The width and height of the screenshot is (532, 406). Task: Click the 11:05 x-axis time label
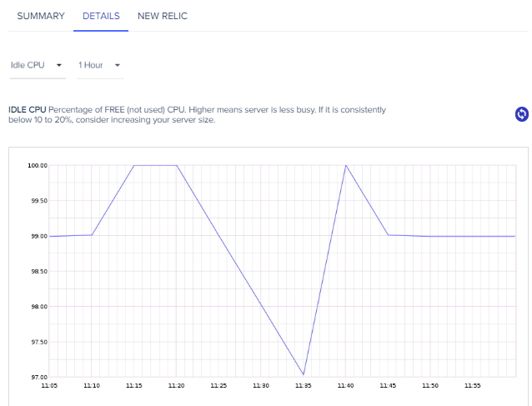click(49, 386)
